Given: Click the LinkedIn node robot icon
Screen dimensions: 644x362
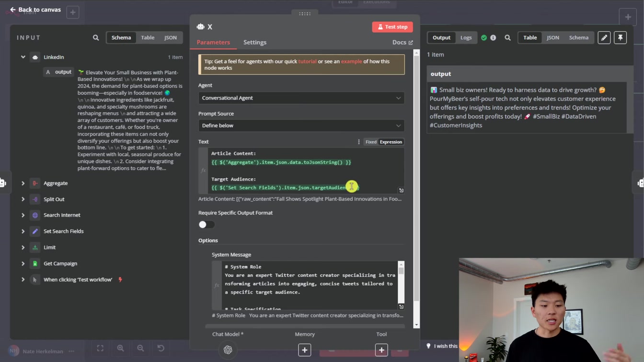Looking at the screenshot, I should coord(35,57).
